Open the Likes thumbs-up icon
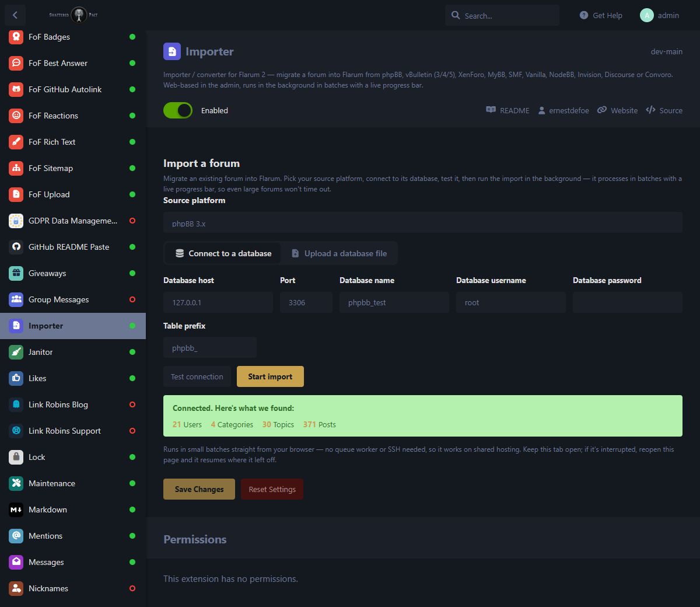700x607 pixels. tap(16, 378)
